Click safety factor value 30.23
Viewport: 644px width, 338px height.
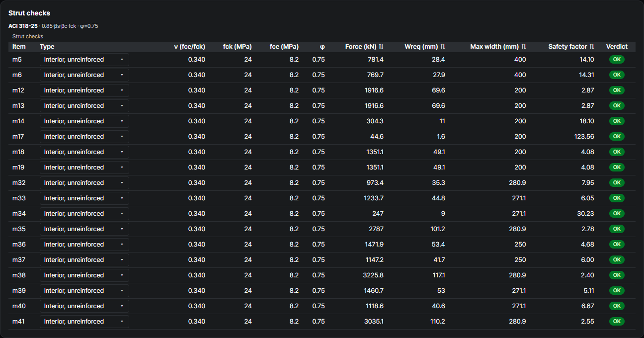point(586,214)
